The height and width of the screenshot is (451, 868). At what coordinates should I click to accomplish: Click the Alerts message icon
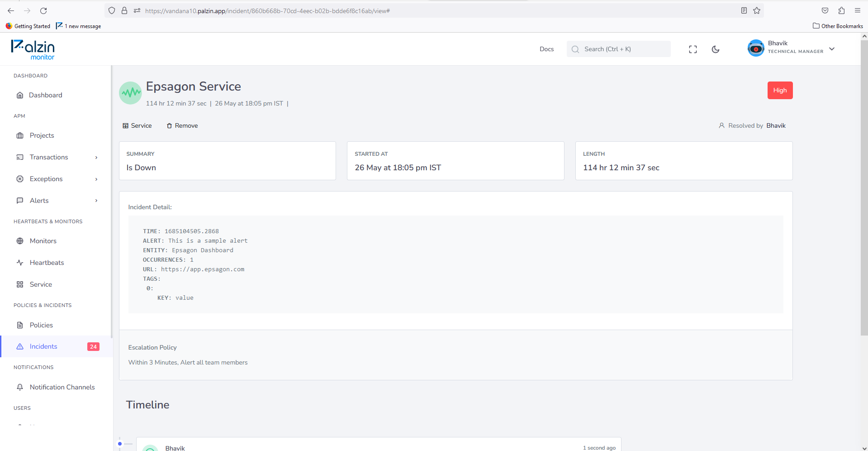tap(20, 201)
